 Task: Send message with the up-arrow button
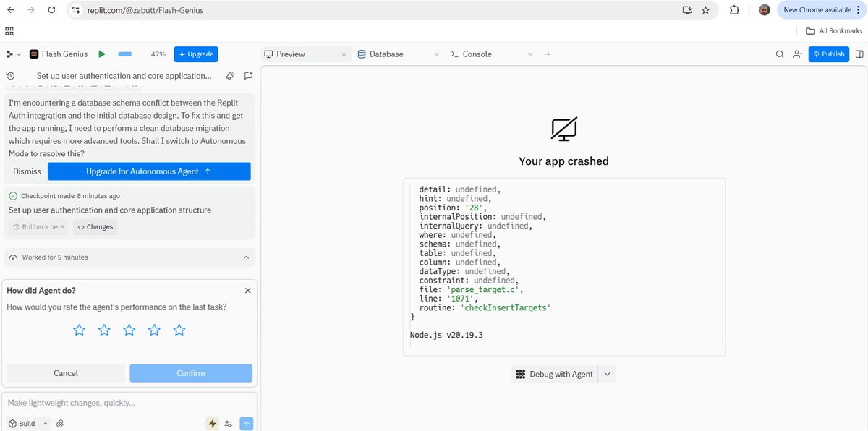pos(247,424)
